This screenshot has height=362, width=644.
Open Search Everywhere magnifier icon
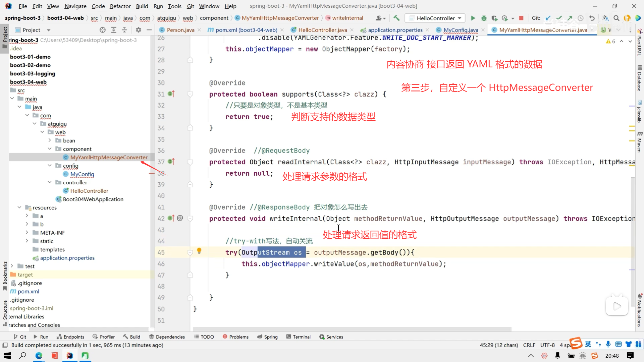coord(616,18)
